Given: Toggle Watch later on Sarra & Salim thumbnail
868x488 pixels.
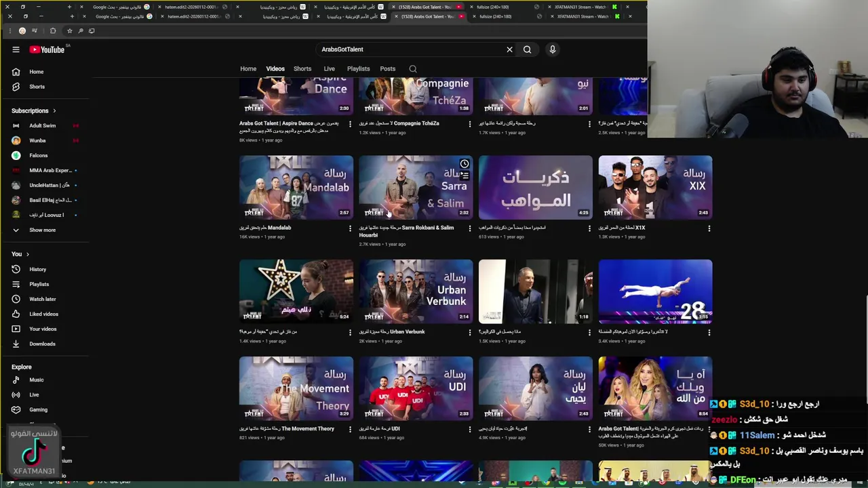Looking at the screenshot, I should tap(465, 164).
